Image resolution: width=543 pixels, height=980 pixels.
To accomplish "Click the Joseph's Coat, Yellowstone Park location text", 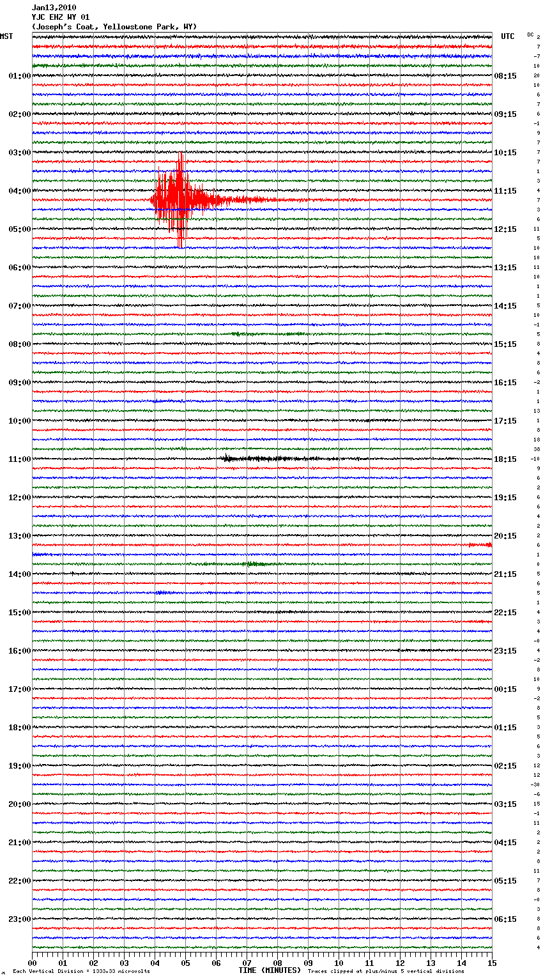I will [x=114, y=27].
